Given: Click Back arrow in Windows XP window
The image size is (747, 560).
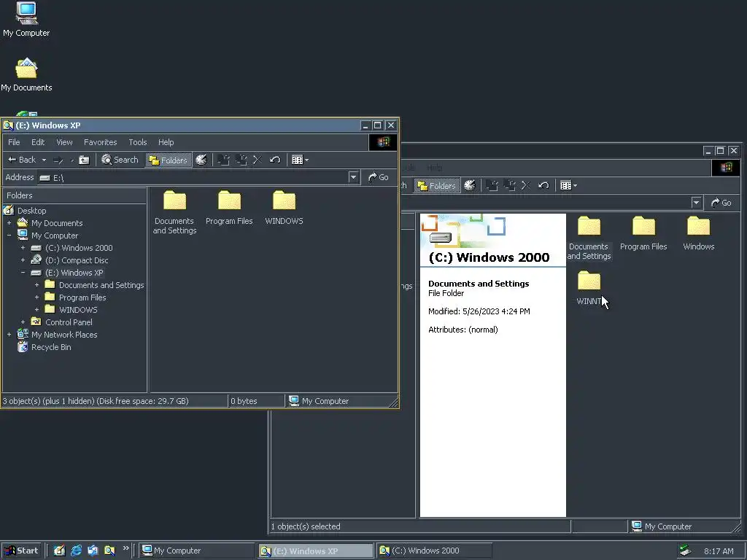Looking at the screenshot, I should [x=21, y=160].
